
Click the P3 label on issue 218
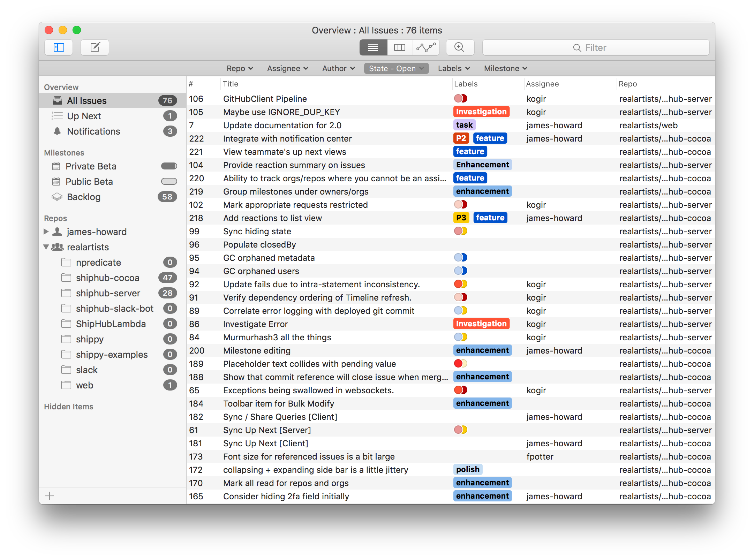[461, 218]
